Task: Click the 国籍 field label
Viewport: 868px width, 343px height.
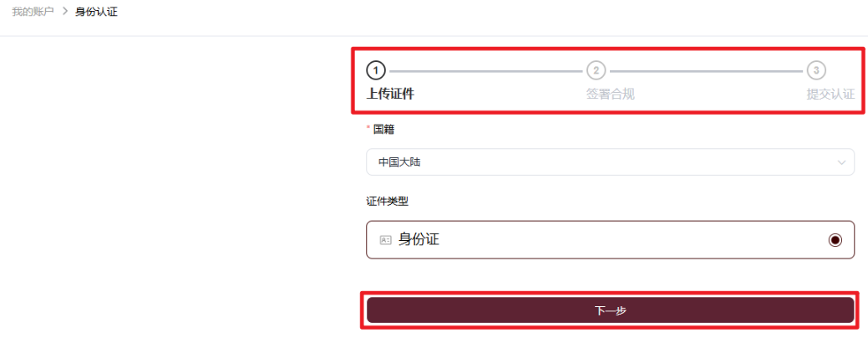Action: pos(384,129)
